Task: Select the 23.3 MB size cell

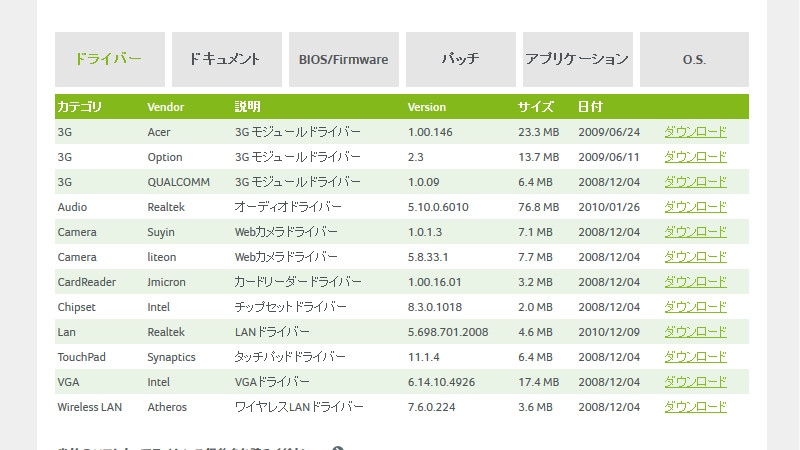Action: [x=539, y=132]
